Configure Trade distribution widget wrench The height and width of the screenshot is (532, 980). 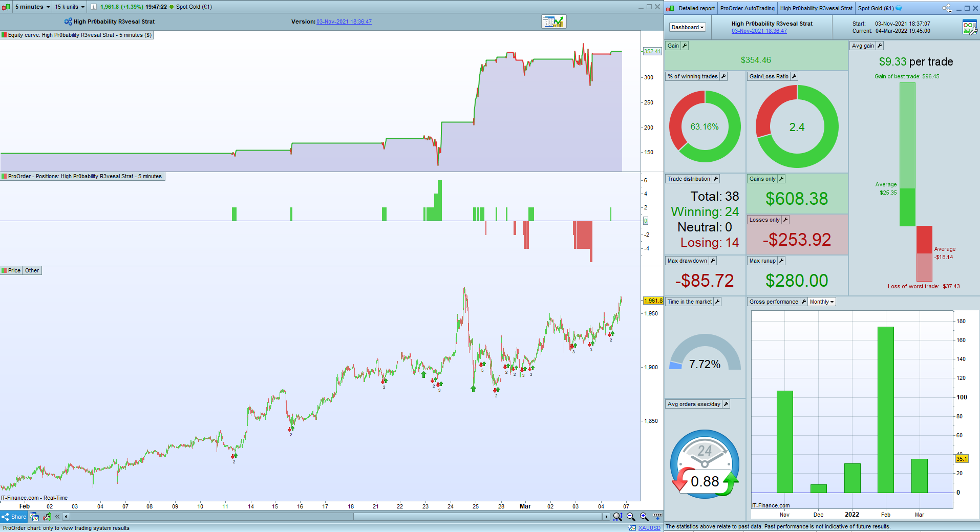point(716,179)
